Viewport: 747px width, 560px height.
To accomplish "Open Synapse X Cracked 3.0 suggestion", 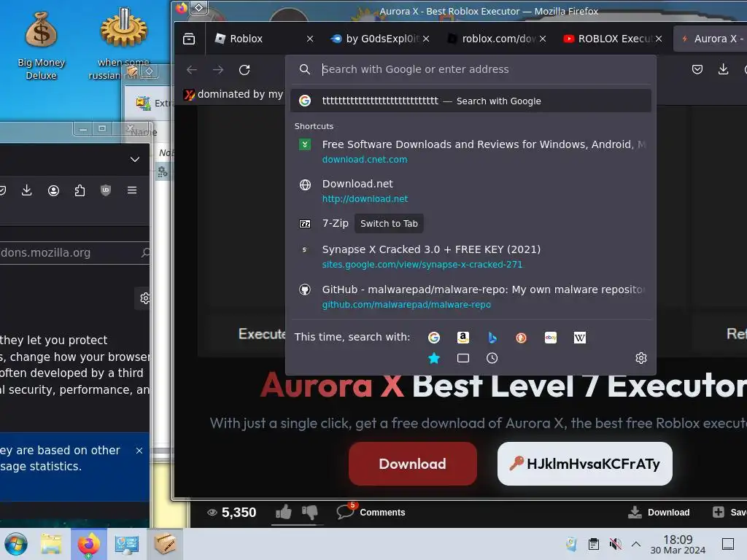I will tap(471, 257).
